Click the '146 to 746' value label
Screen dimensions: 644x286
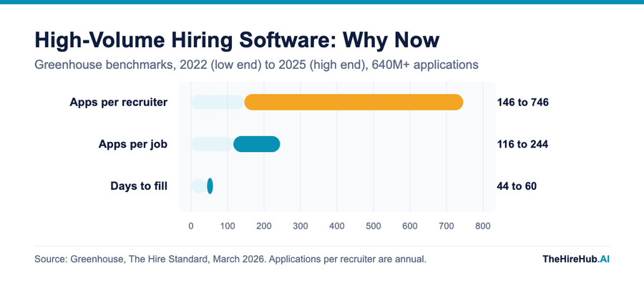click(x=522, y=103)
